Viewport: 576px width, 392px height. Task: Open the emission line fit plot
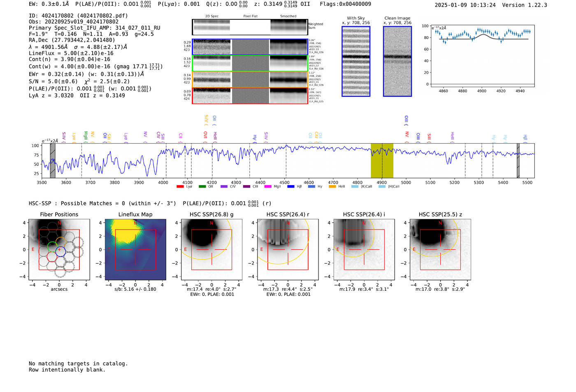click(x=482, y=56)
